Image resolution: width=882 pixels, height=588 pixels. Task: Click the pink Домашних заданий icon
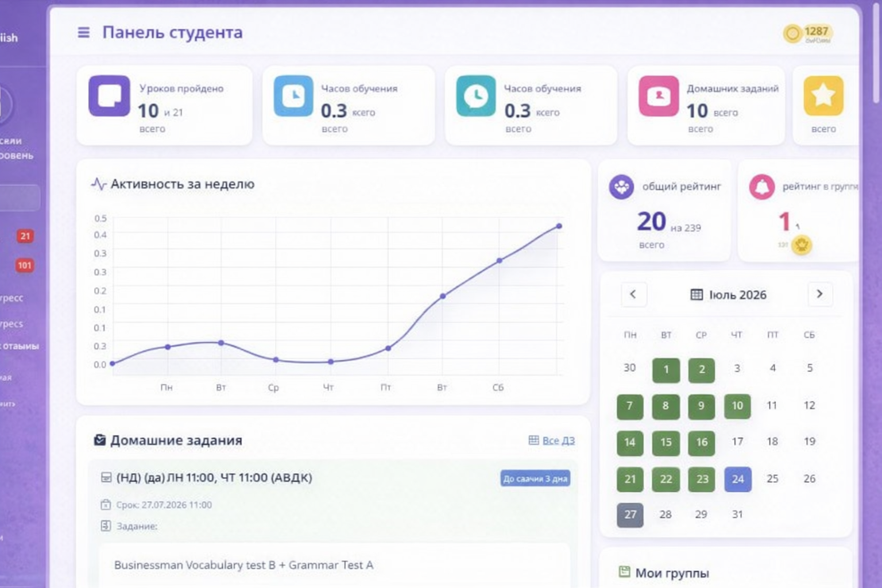point(659,96)
